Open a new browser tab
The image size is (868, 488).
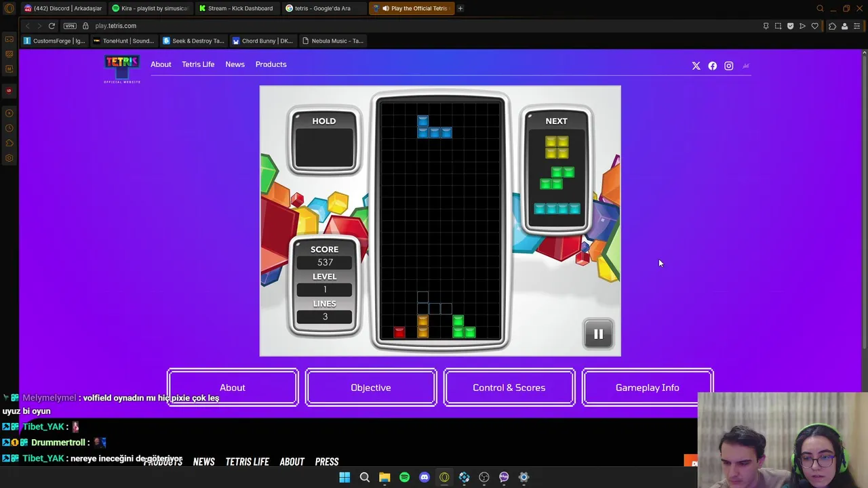460,8
